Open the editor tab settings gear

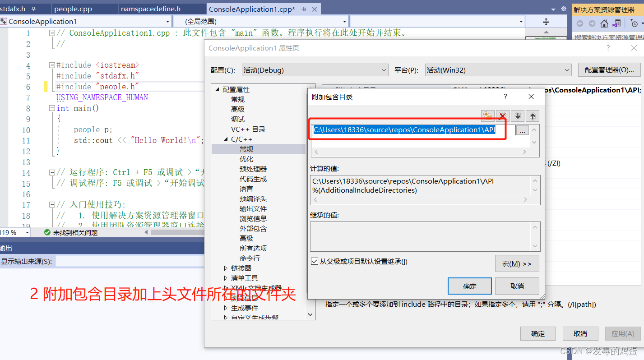coord(564,9)
